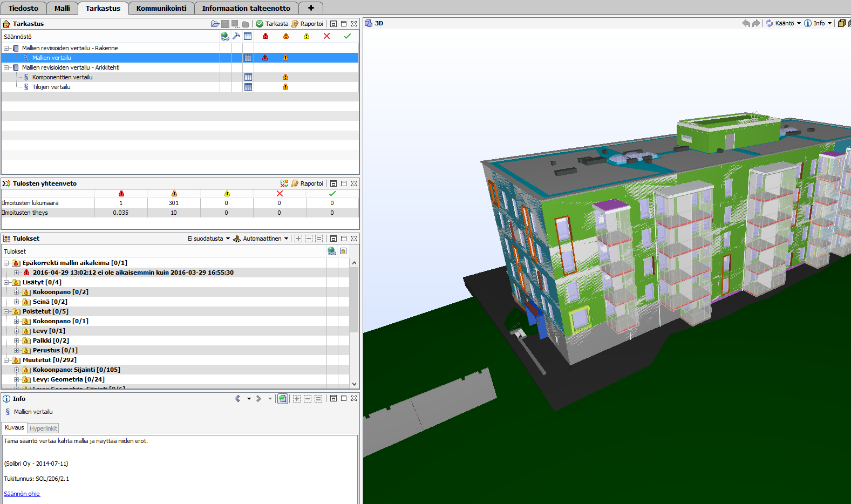Click red warning icon in Mallien vertailu row
This screenshot has width=851, height=504.
click(265, 58)
